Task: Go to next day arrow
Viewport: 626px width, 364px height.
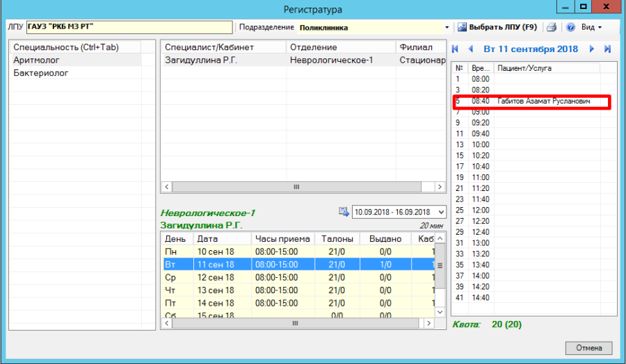Action: click(592, 49)
